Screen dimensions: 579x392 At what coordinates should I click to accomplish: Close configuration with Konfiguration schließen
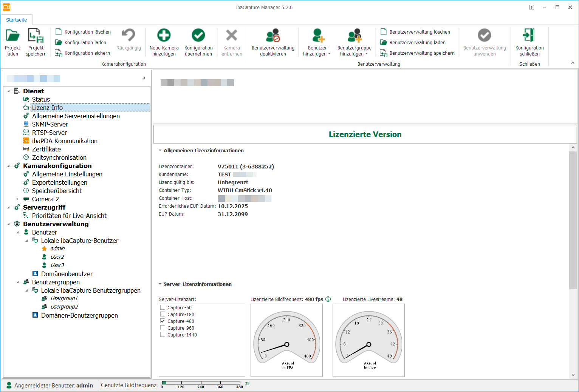pyautogui.click(x=529, y=42)
